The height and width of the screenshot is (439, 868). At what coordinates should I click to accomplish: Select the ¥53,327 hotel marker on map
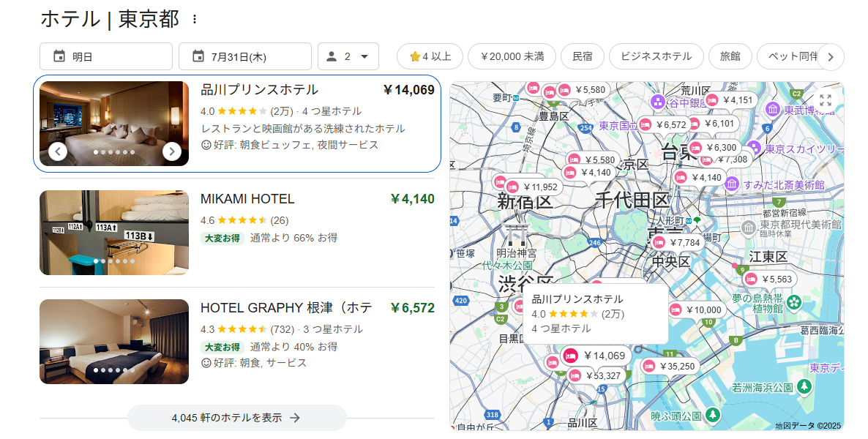596,376
